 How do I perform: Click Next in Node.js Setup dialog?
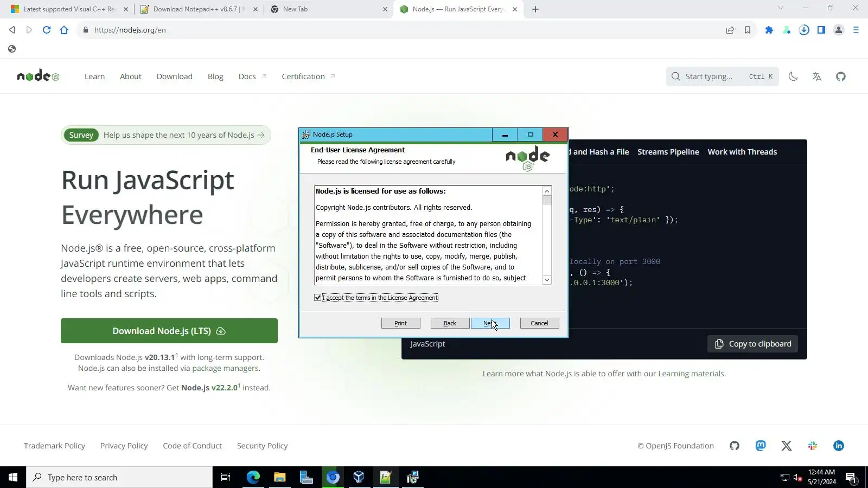(490, 323)
